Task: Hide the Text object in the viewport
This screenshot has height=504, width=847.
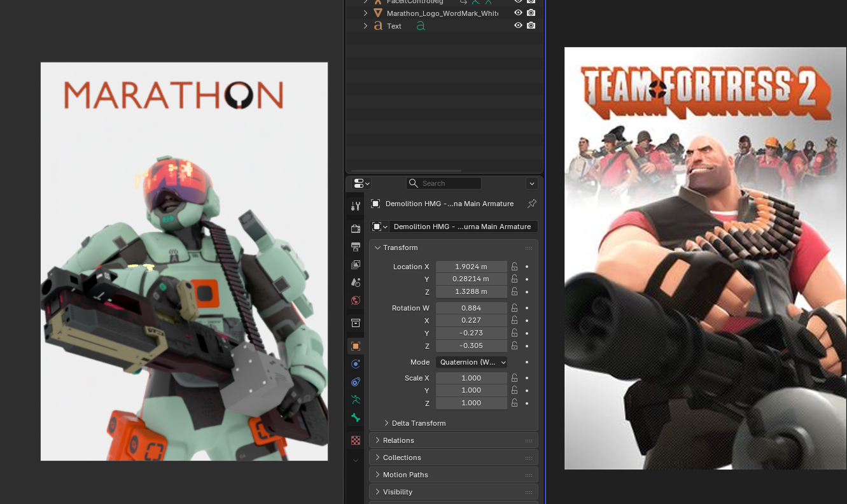Action: pos(518,25)
